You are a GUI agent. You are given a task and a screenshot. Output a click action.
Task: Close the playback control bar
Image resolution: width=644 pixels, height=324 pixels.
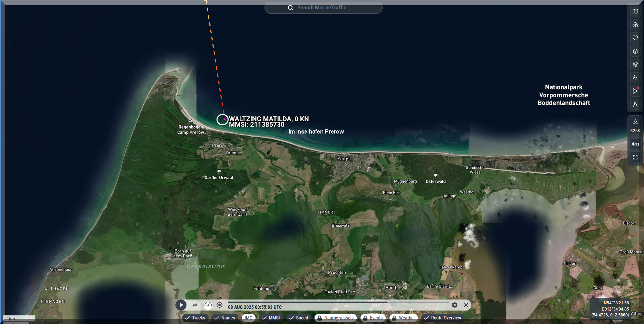[x=466, y=305]
